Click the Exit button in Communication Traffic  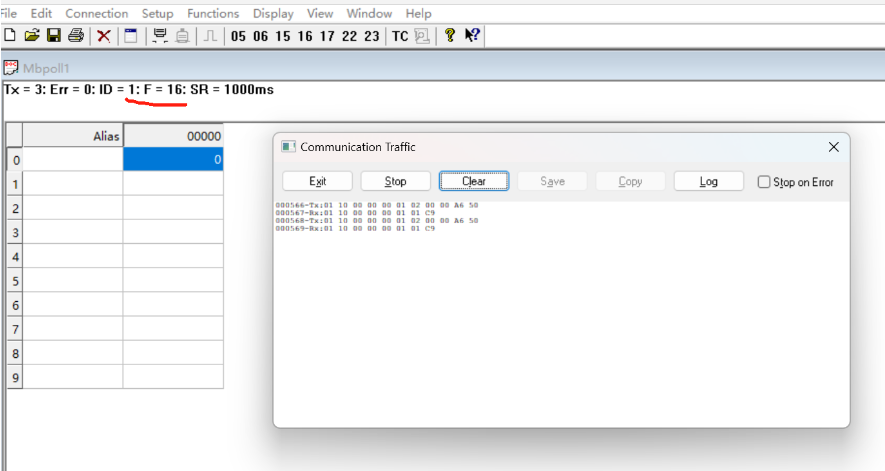(317, 181)
